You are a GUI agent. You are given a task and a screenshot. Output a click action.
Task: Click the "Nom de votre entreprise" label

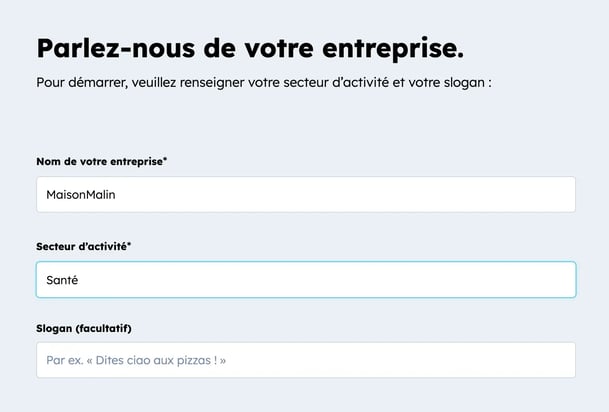coord(98,161)
